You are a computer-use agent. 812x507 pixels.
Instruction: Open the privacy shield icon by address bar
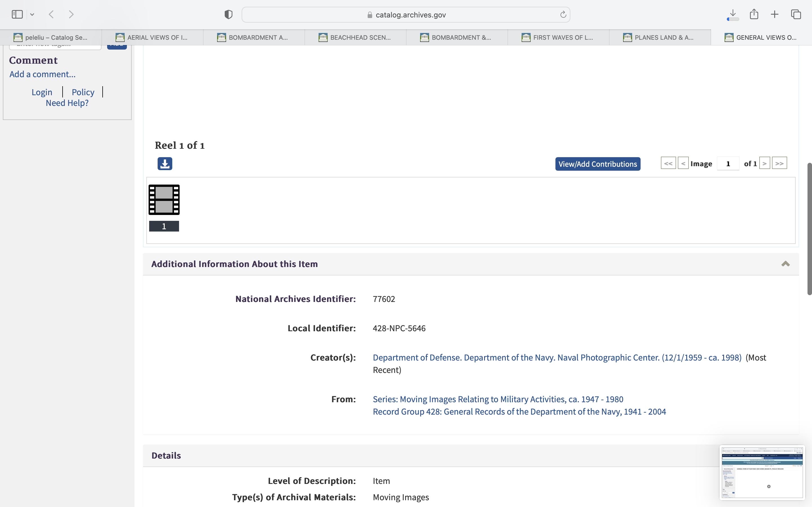point(228,14)
